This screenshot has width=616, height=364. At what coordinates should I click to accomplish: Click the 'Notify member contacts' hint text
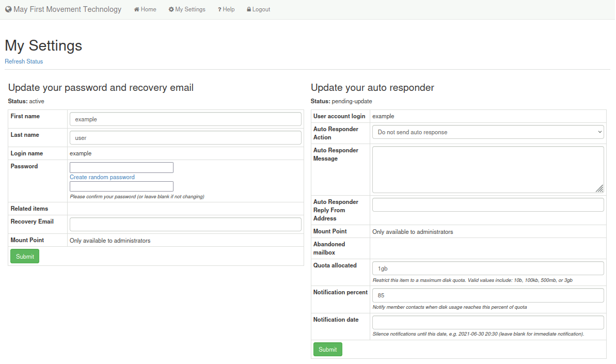450,307
